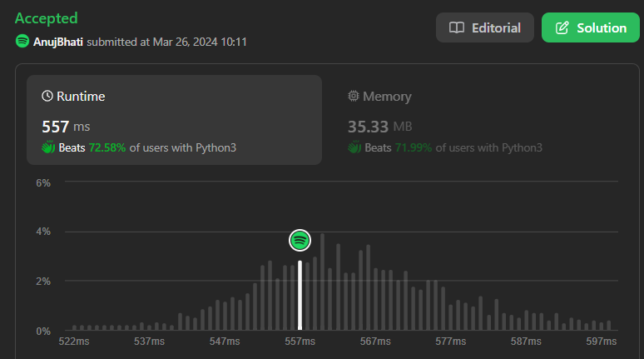Click the "522ms" x-axis label

pos(74,342)
